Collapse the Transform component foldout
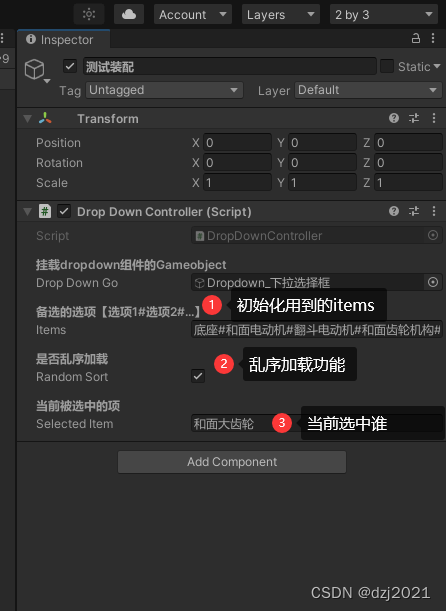The width and height of the screenshot is (446, 611). click(27, 118)
